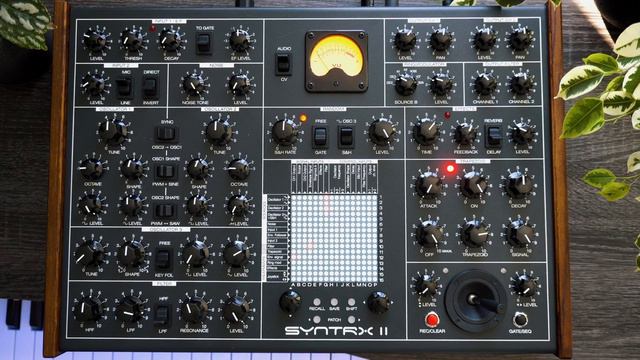Push the GATE/SEQ button
The height and width of the screenshot is (360, 640).
coord(520,319)
